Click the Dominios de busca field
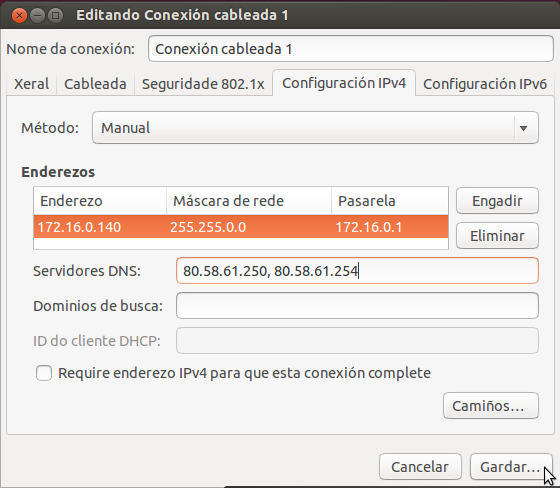 (357, 305)
